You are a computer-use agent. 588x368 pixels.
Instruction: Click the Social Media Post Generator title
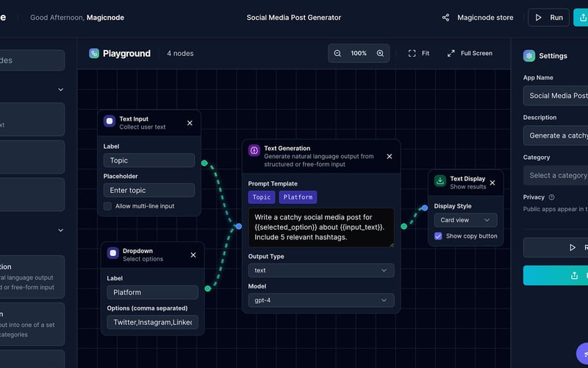pyautogui.click(x=293, y=18)
